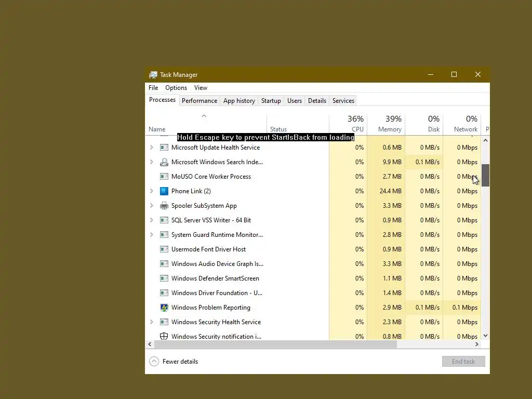Click the End task button
This screenshot has height=399, width=532.
463,362
